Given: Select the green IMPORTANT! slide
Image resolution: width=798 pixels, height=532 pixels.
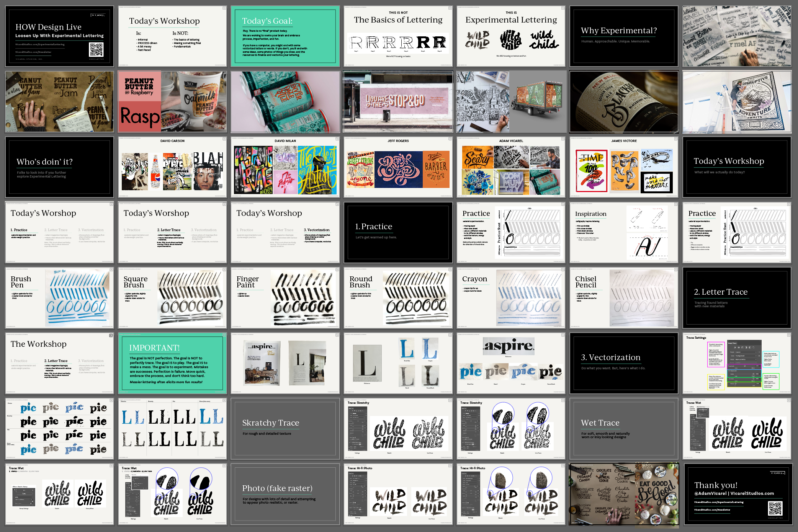Looking at the screenshot, I should click(x=172, y=363).
